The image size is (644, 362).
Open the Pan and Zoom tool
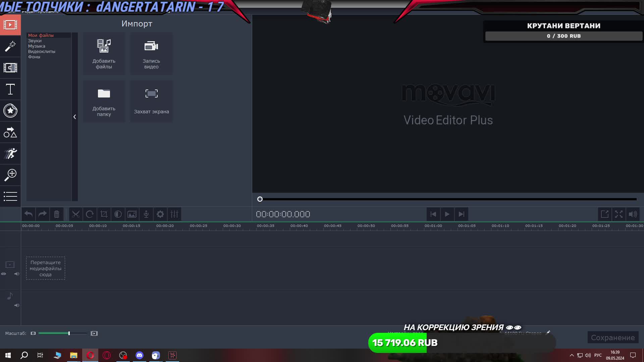point(10,175)
